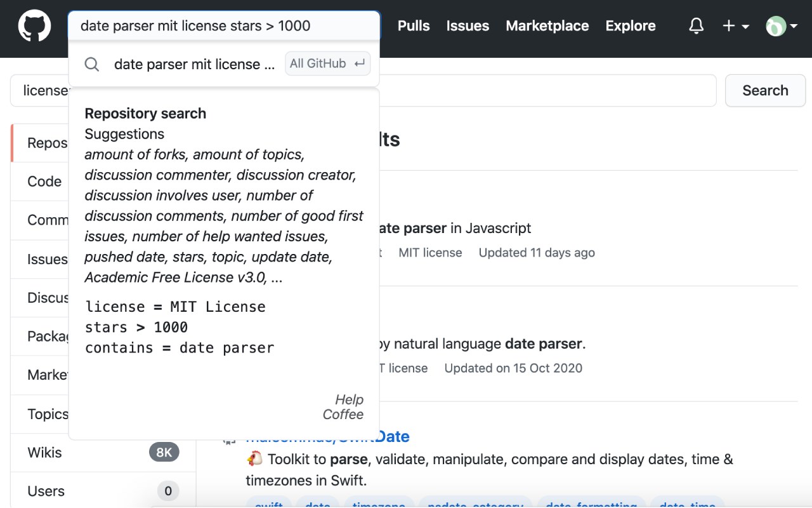Click the GitHub octocat logo
Image resolution: width=812 pixels, height=508 pixels.
coord(34,26)
